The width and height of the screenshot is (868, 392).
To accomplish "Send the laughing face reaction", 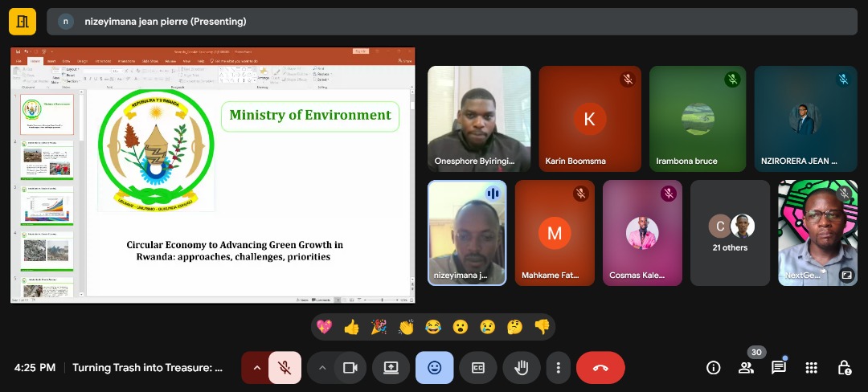I will 433,327.
